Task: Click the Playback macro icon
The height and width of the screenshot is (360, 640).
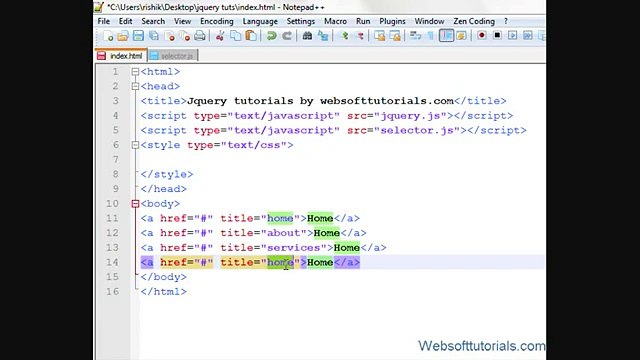Action: click(513, 36)
